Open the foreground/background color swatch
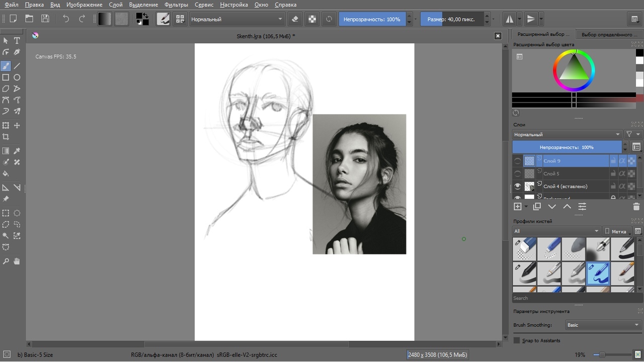The image size is (644, 362). tap(142, 19)
